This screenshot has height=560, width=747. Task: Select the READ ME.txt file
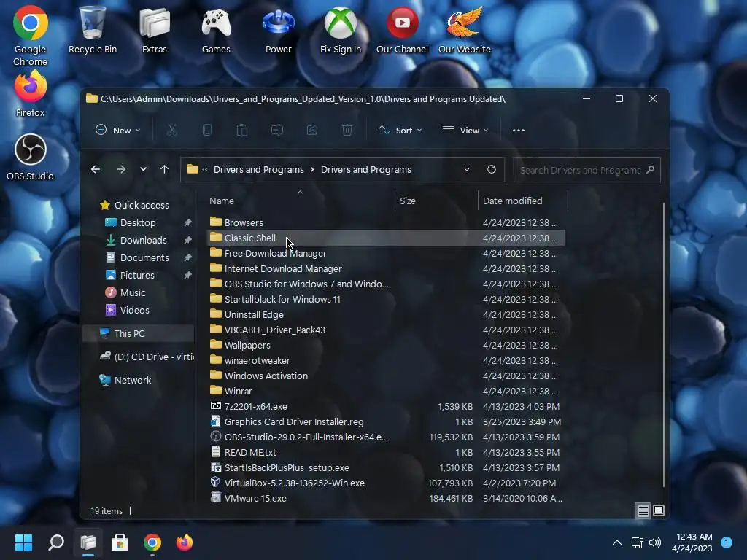(x=387, y=452)
